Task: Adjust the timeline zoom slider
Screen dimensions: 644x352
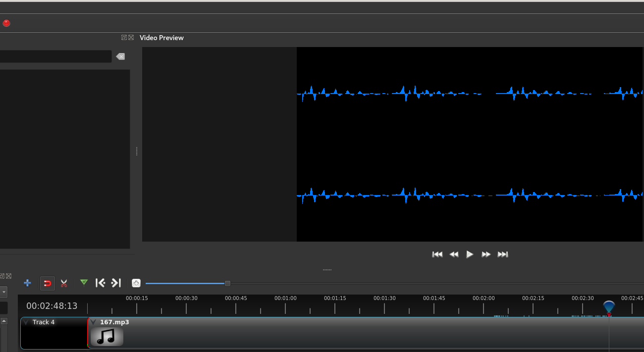Action: coord(227,283)
